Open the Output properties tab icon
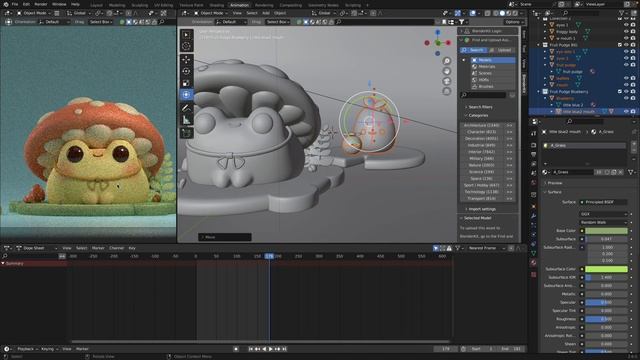The image size is (640, 360). (533, 155)
